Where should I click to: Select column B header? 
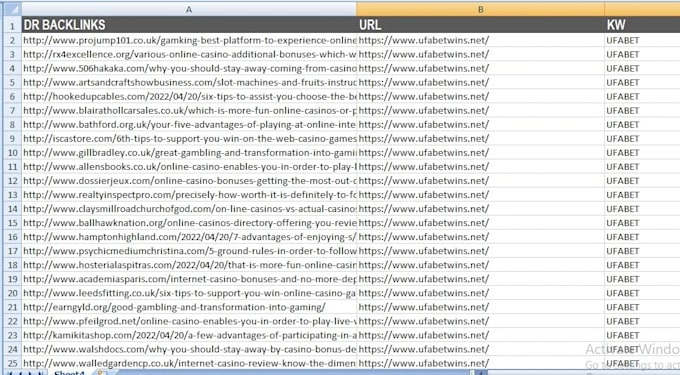tap(481, 9)
